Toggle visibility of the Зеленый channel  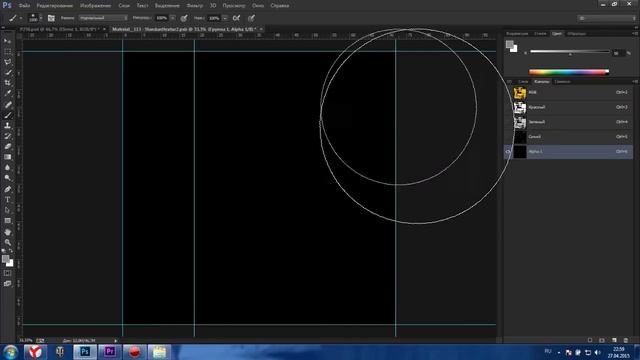tap(509, 122)
